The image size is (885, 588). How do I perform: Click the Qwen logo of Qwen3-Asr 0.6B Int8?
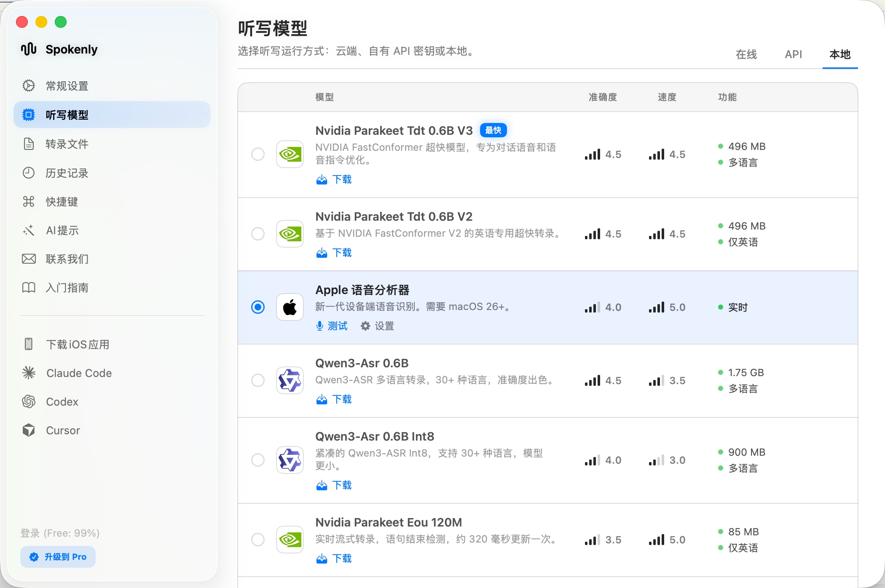point(290,460)
